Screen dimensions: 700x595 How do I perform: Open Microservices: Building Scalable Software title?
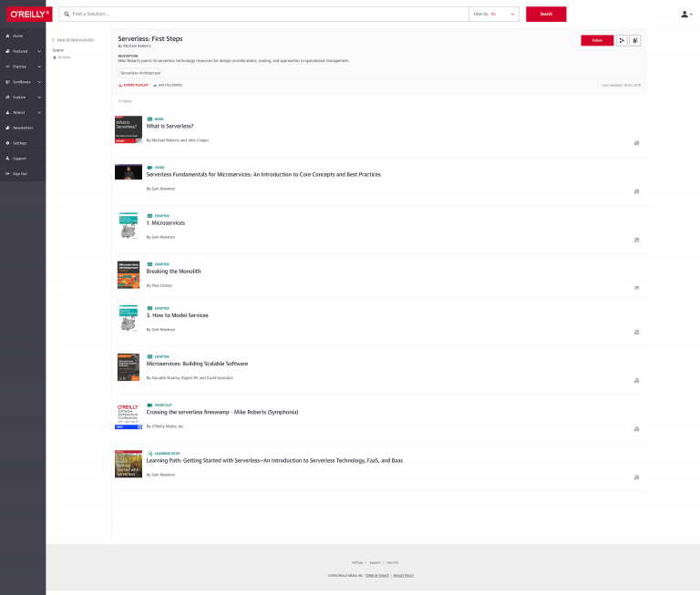[x=197, y=364]
